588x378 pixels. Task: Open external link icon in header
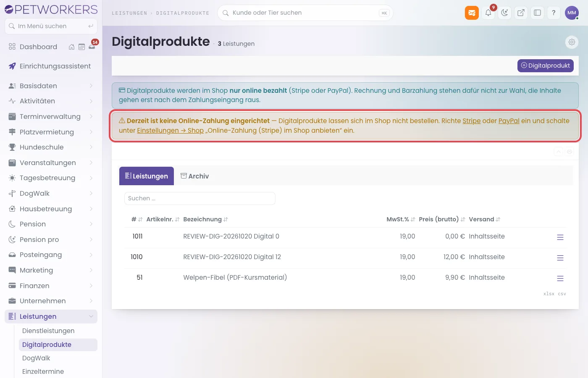[521, 13]
